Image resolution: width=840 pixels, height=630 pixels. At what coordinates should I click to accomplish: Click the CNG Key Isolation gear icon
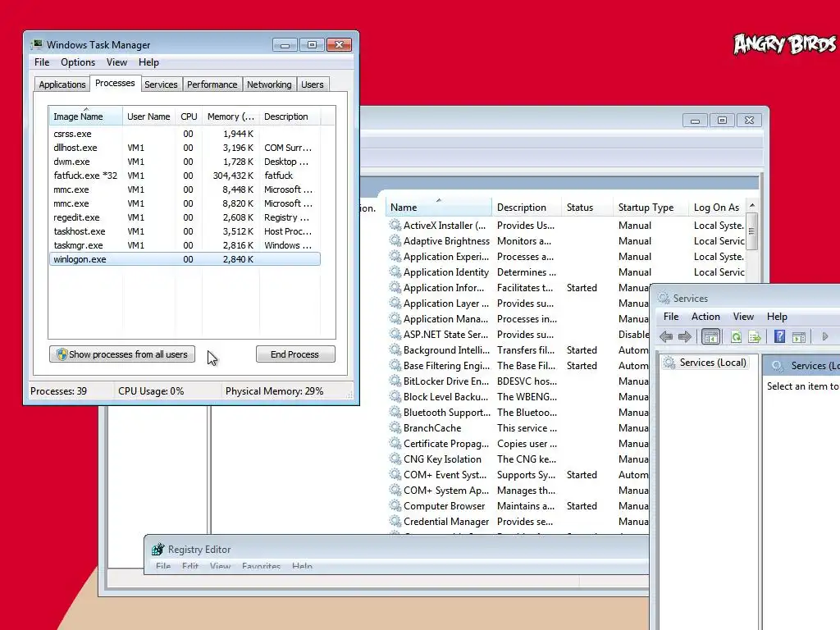(x=395, y=458)
